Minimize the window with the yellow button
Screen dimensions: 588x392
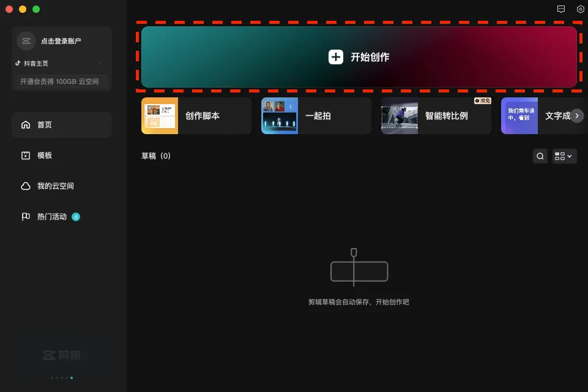[23, 9]
